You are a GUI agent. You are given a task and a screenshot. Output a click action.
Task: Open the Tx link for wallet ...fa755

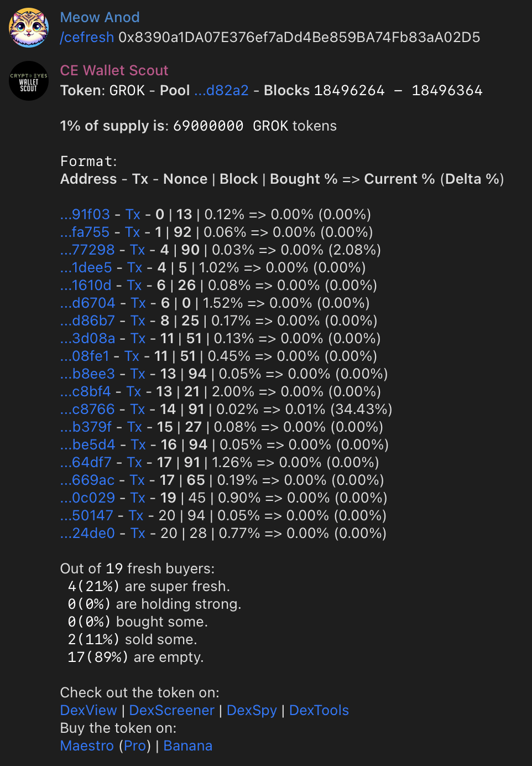(132, 232)
